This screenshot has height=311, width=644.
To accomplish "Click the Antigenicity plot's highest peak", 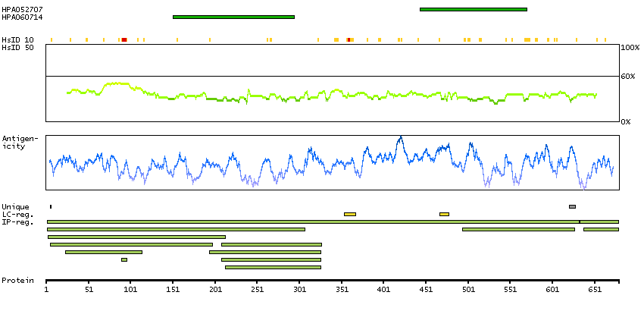I will [400, 137].
